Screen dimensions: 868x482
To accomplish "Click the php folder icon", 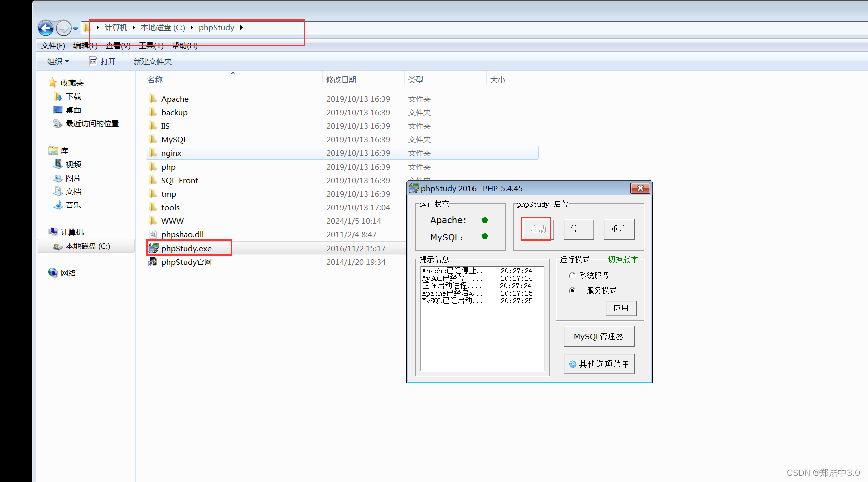I will [153, 166].
